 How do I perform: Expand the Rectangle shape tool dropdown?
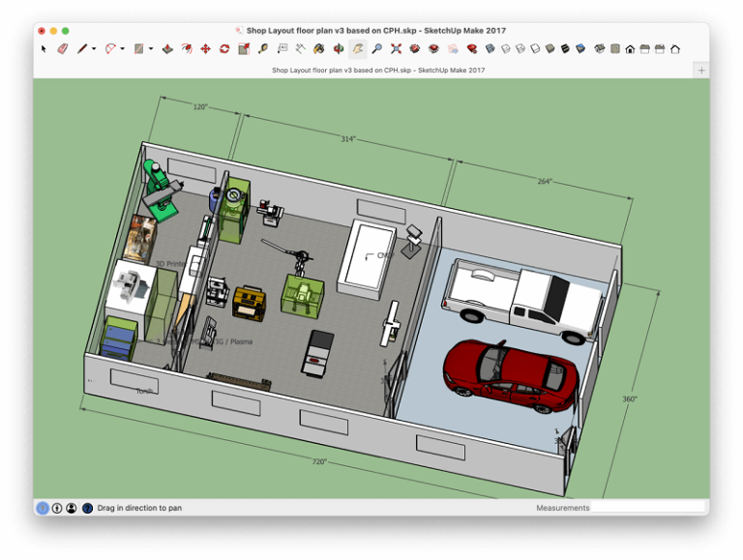pos(151,48)
